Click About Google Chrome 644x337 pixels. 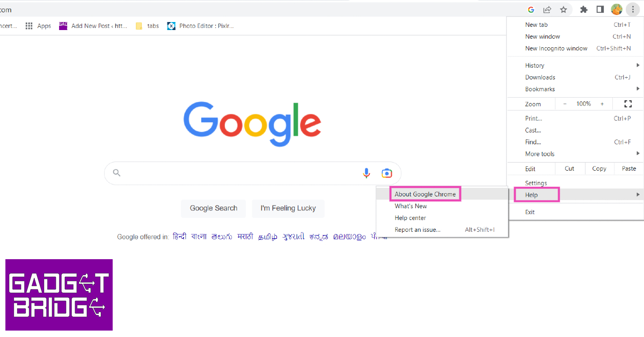[442, 194]
